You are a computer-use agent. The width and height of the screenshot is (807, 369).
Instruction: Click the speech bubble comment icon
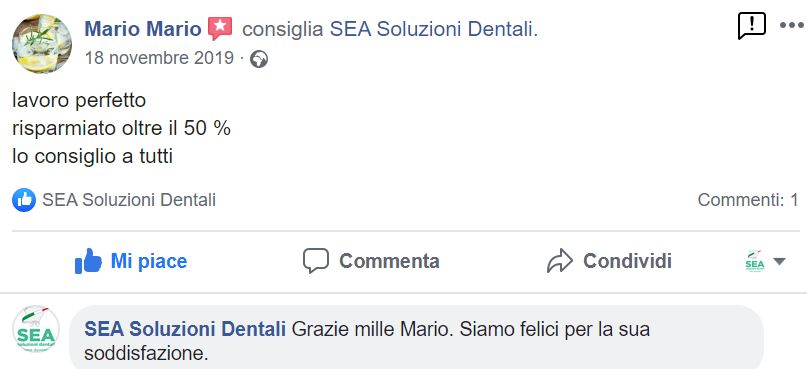315,261
